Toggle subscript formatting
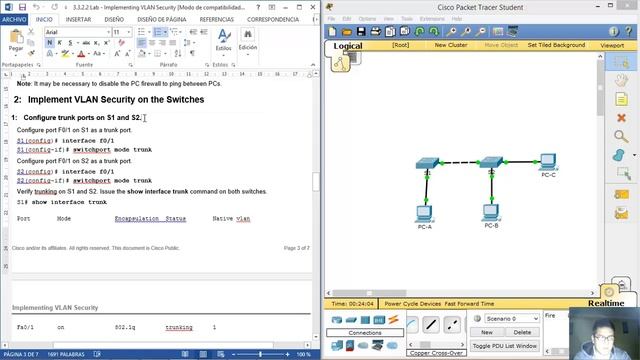 point(96,42)
